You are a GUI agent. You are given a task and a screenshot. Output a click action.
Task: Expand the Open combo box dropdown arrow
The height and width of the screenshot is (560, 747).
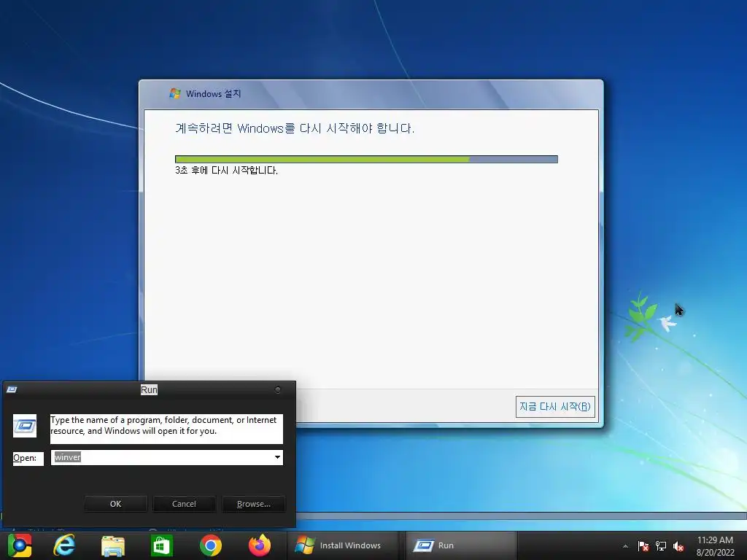point(277,458)
